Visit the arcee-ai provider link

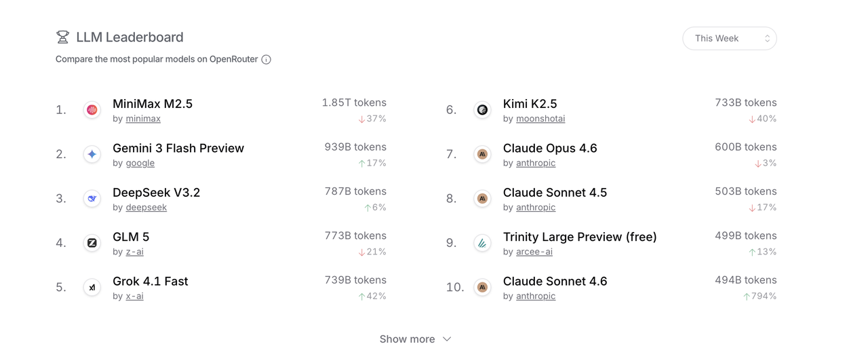[534, 252]
